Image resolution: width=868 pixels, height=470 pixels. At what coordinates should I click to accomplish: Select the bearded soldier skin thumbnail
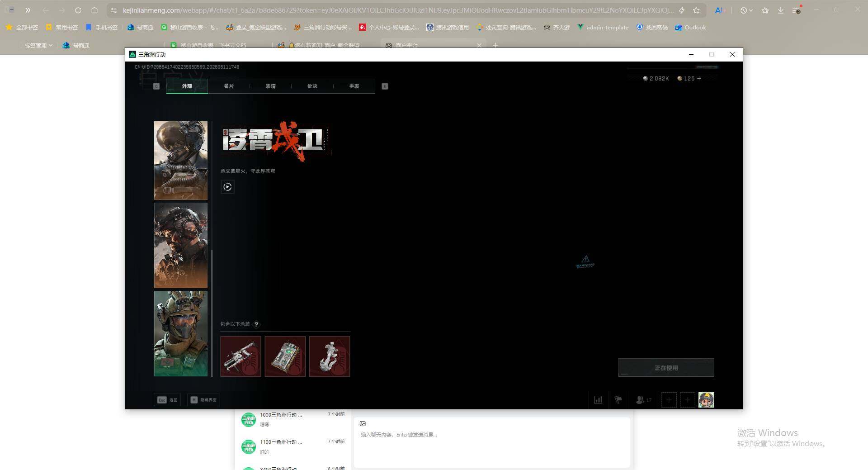pos(181,245)
